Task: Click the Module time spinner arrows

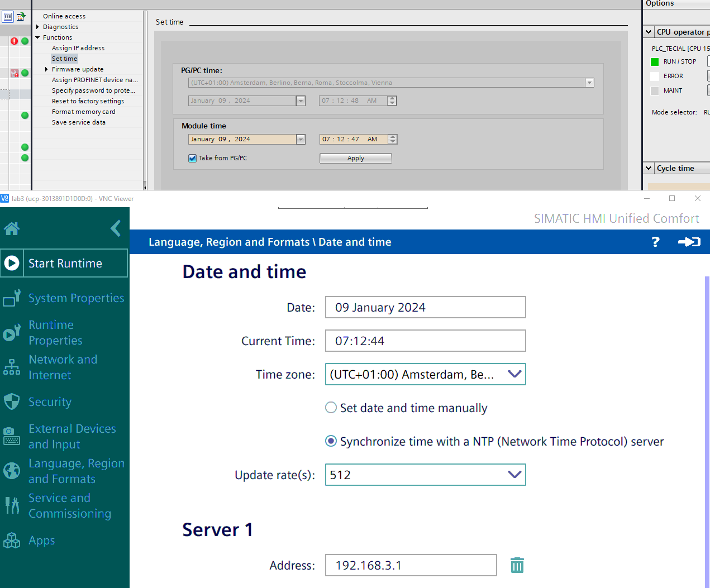Action: (392, 139)
